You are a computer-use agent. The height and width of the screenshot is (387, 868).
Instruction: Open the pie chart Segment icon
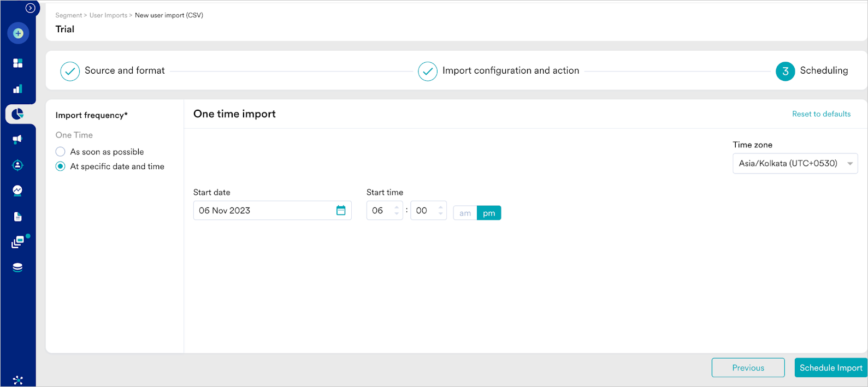click(x=18, y=114)
